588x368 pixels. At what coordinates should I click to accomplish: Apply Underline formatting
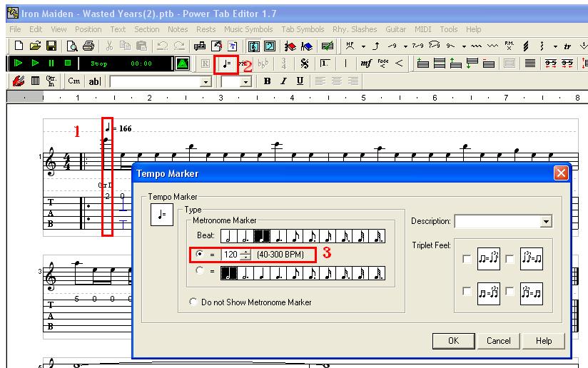click(x=300, y=81)
